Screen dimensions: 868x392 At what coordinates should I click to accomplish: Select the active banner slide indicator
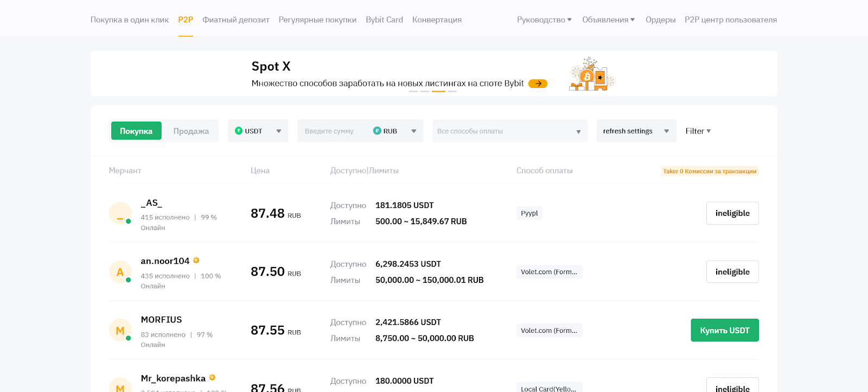438,91
